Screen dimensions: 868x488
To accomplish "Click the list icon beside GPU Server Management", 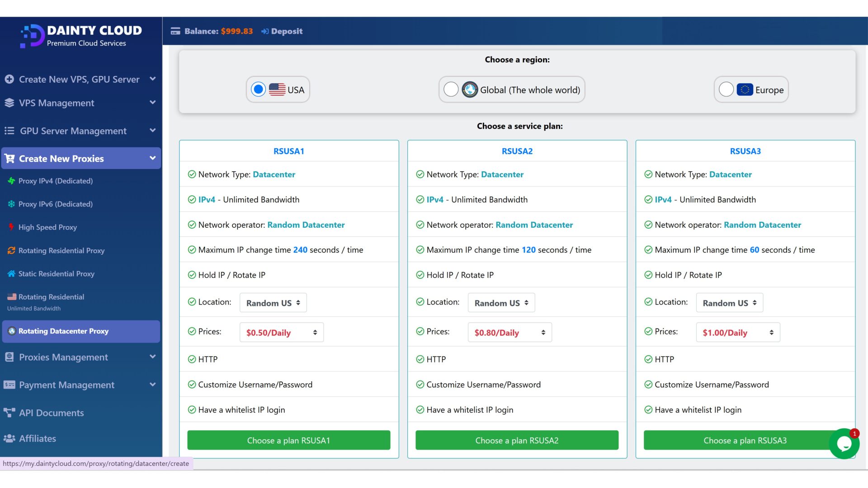I will point(9,131).
